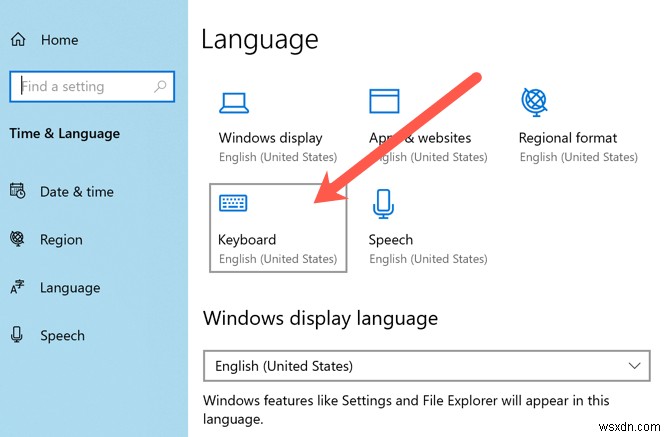672x437 pixels.
Task: Select Language in the sidebar
Action: [x=70, y=287]
